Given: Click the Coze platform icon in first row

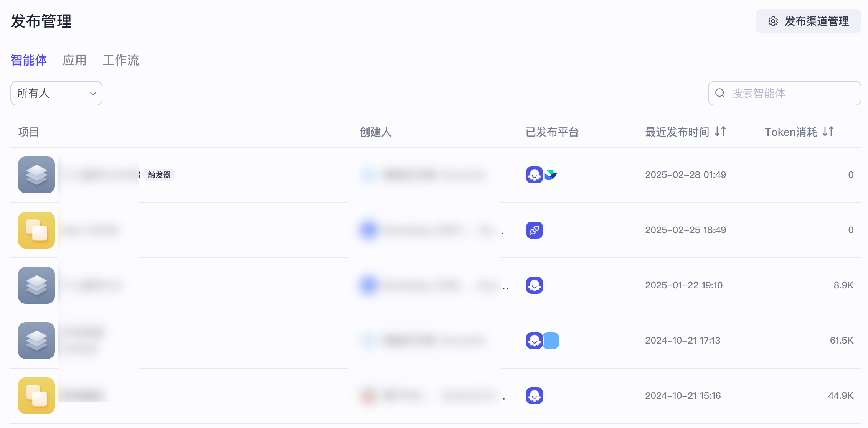Looking at the screenshot, I should click(534, 175).
